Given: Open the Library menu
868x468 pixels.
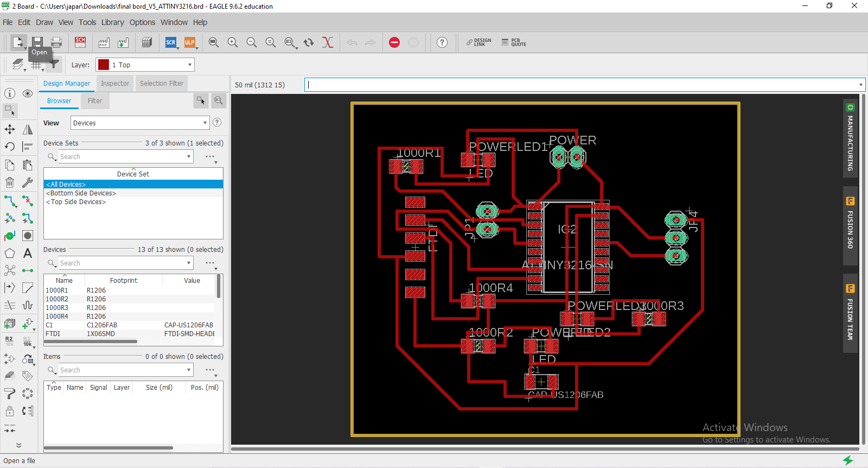Looking at the screenshot, I should coord(113,22).
